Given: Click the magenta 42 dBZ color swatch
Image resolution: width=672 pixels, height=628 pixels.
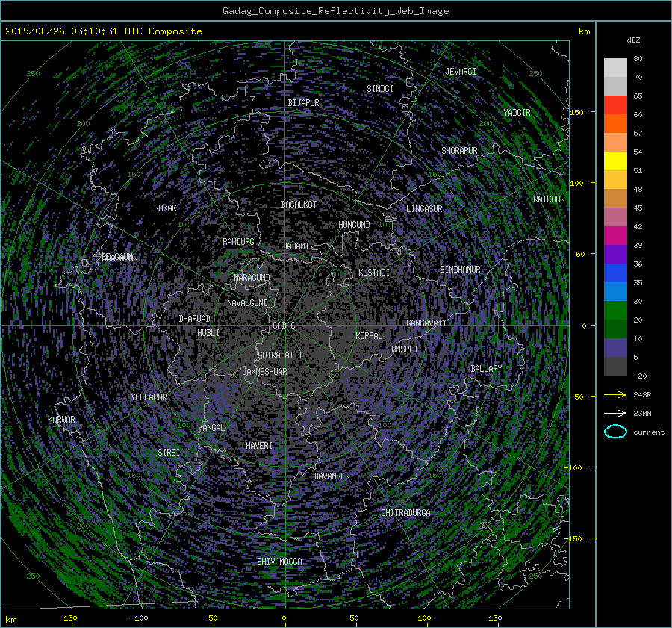Looking at the screenshot, I should pos(615,235).
